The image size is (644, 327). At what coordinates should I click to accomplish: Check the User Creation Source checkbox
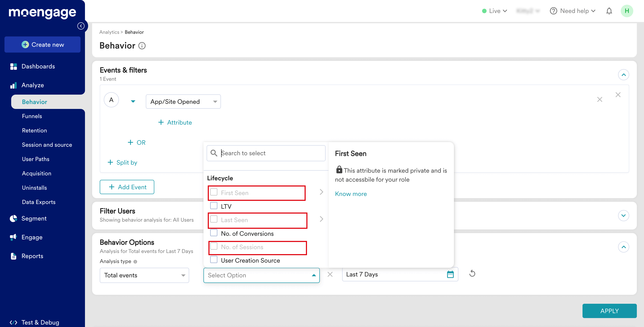214,260
